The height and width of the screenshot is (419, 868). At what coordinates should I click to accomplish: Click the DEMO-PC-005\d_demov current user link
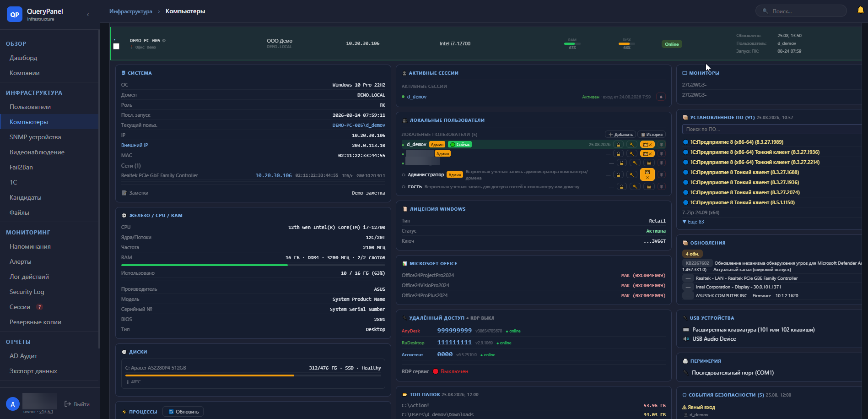click(x=359, y=125)
